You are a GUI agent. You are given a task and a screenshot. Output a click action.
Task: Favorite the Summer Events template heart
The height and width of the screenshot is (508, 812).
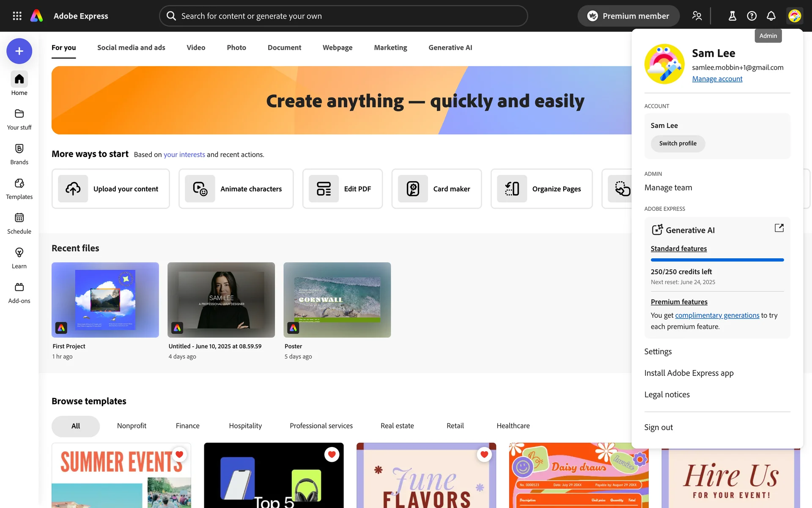coord(179,454)
